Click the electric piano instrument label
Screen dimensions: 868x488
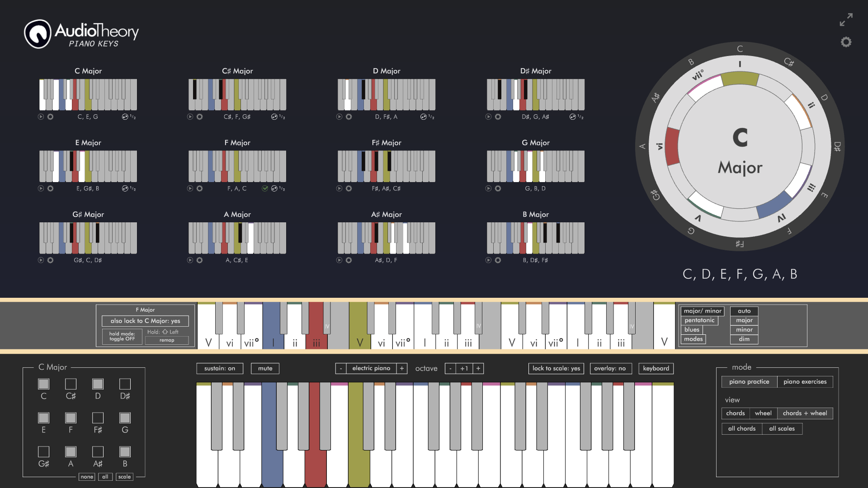click(x=370, y=368)
